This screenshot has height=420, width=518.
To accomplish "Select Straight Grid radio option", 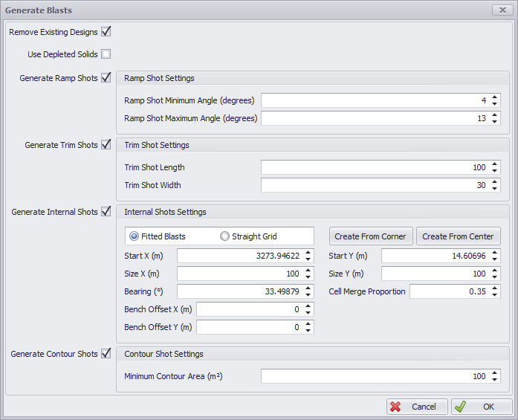I will pyautogui.click(x=224, y=236).
